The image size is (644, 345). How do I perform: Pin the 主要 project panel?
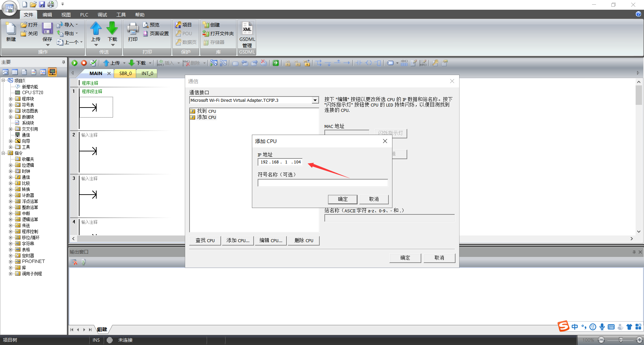coord(63,62)
